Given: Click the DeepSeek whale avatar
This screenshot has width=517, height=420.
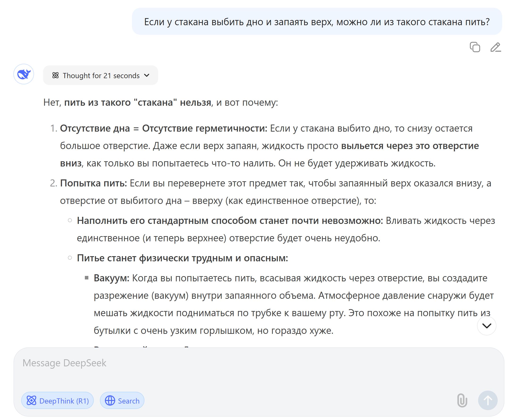Looking at the screenshot, I should pyautogui.click(x=24, y=74).
